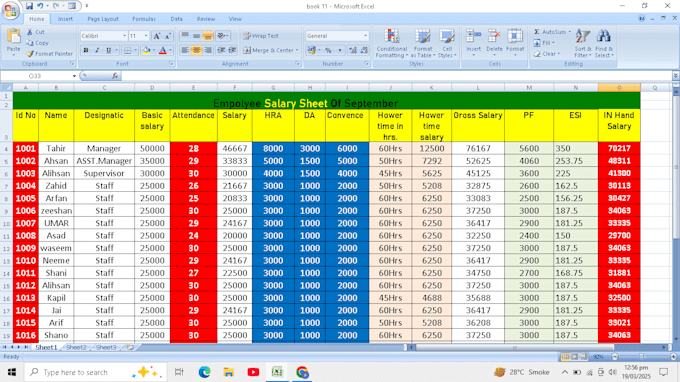Click the zoom slider in status bar
The height and width of the screenshot is (382, 680).
pos(641,356)
